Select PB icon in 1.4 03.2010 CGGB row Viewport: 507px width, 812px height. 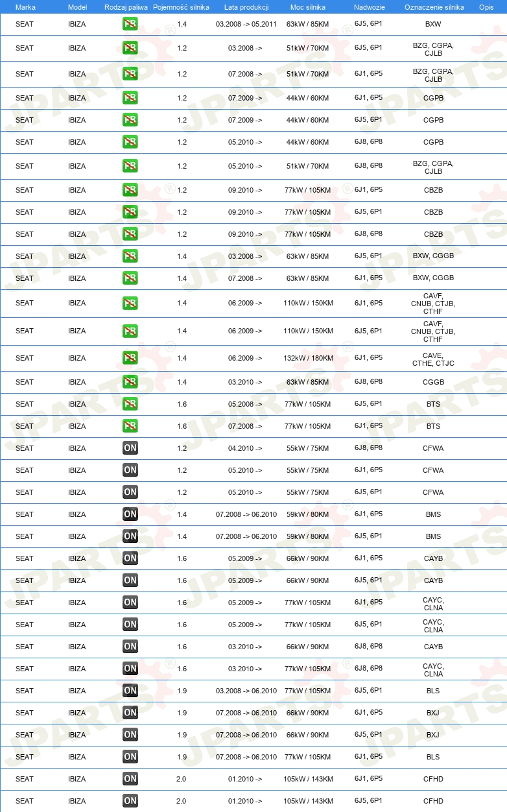[130, 382]
